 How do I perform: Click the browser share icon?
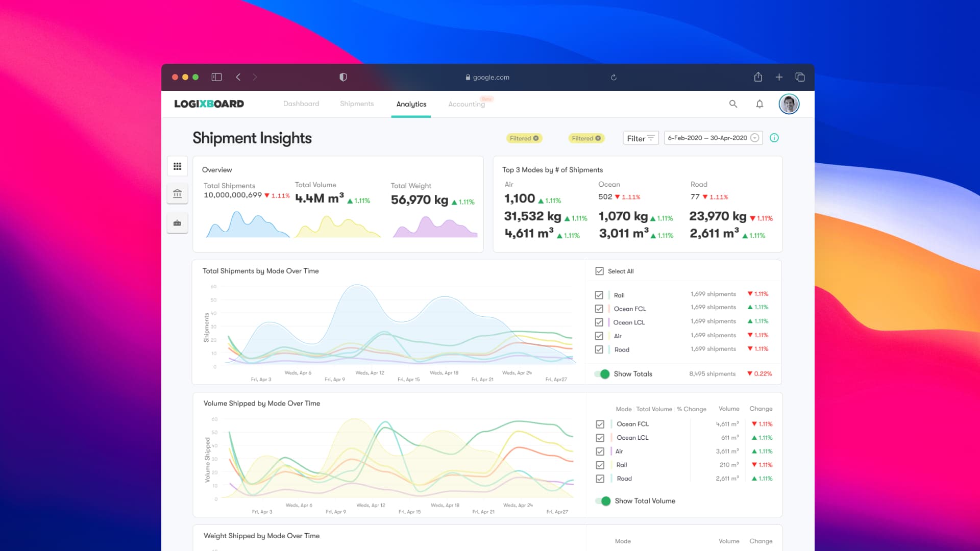(x=758, y=77)
